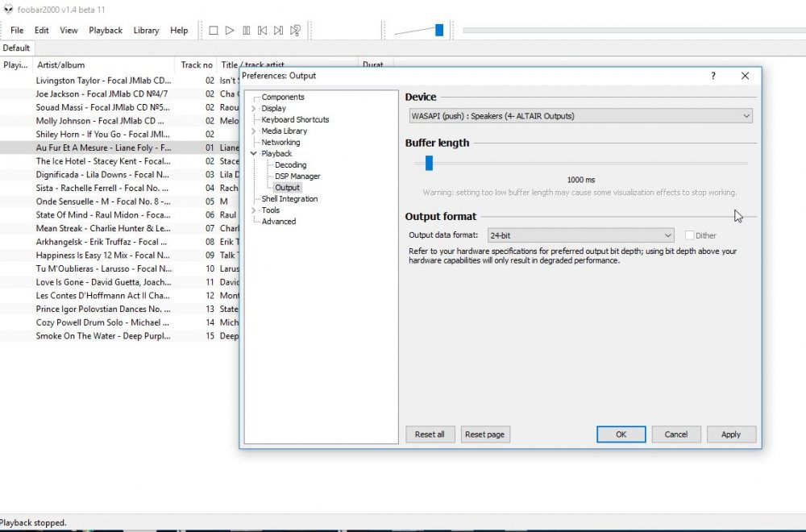
Task: Click the OK button
Action: (x=621, y=434)
